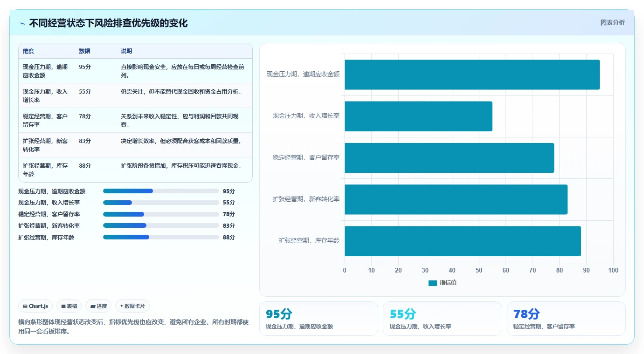This screenshot has width=644, height=354.
Task: Click x-axis tick label 100
Action: 613,270
